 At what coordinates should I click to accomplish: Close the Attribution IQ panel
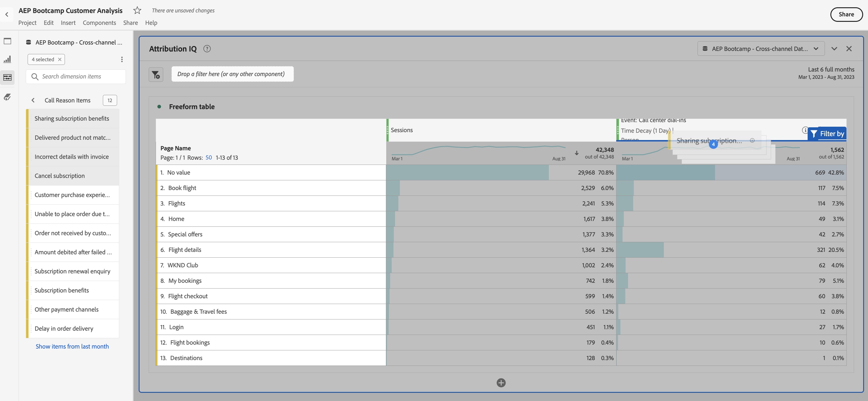849,49
